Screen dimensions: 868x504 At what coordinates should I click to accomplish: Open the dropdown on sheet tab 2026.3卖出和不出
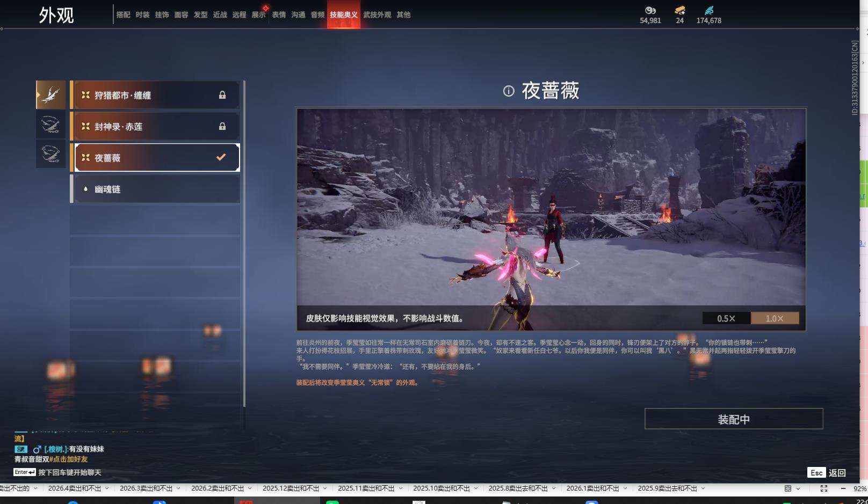(178, 488)
